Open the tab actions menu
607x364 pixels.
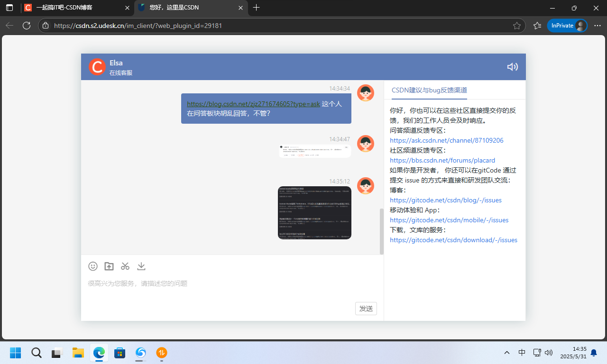click(x=9, y=8)
